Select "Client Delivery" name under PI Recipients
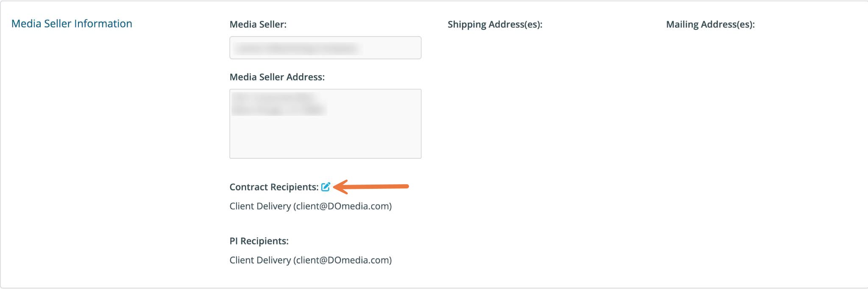This screenshot has height=289, width=868. (260, 260)
